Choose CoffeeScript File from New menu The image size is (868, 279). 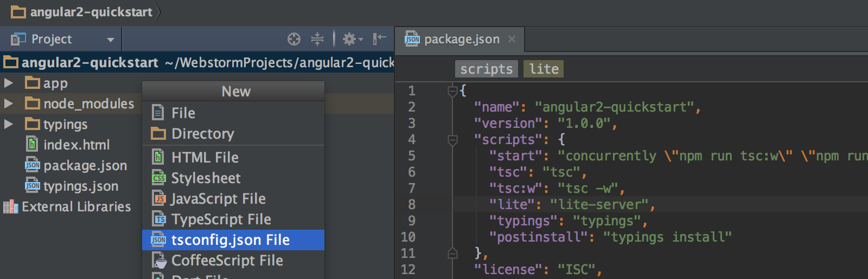coord(233,260)
